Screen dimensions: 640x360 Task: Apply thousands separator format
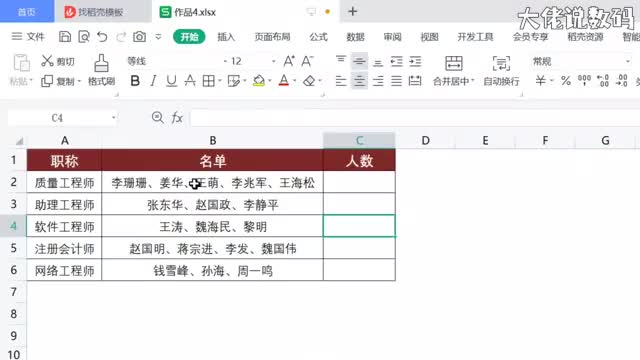584,80
